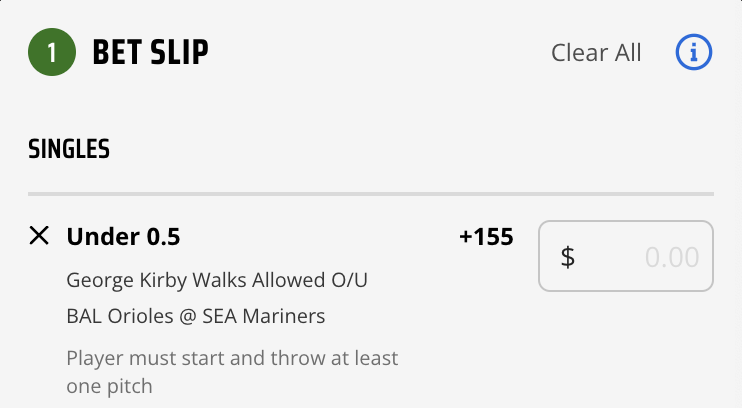
Task: Click the player must start rule note
Action: pos(232,372)
